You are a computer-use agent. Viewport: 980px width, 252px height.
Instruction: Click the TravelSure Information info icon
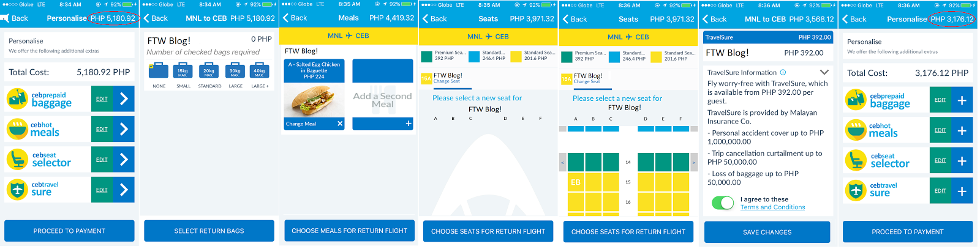(x=783, y=72)
